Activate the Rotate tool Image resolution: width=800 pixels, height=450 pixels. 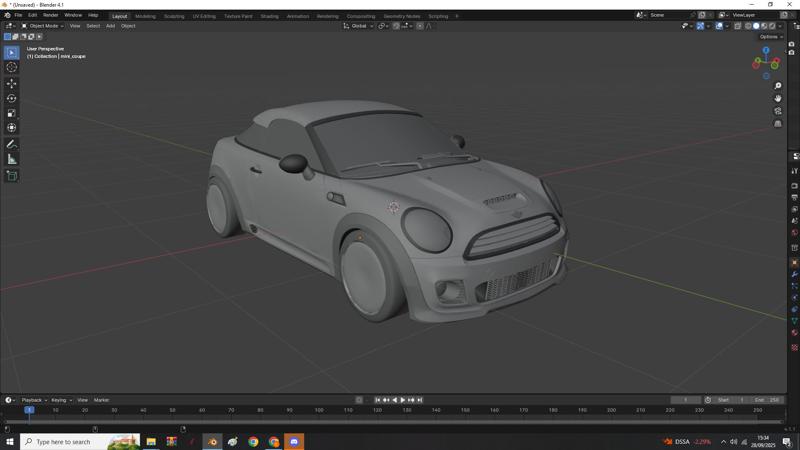(12, 98)
